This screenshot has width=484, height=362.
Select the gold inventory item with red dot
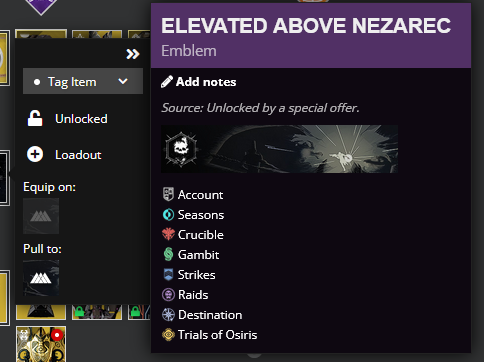41,344
